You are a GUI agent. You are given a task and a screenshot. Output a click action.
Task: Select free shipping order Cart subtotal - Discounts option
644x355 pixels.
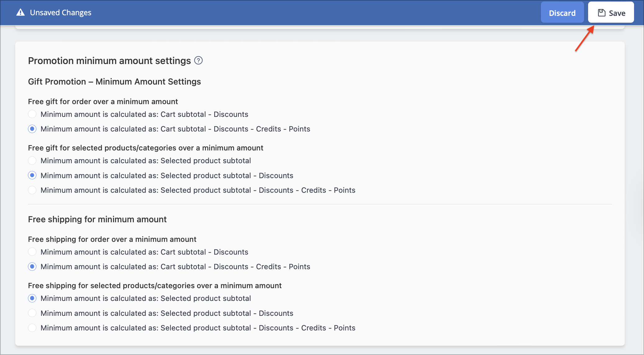32,252
